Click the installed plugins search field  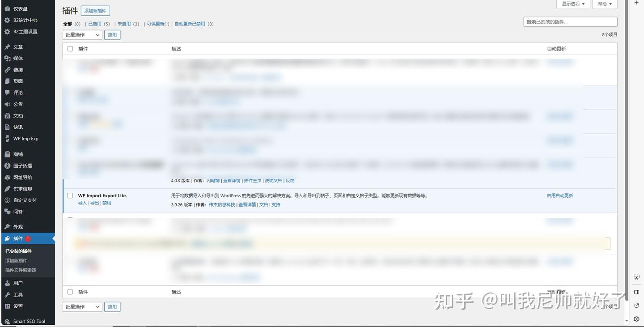point(570,21)
